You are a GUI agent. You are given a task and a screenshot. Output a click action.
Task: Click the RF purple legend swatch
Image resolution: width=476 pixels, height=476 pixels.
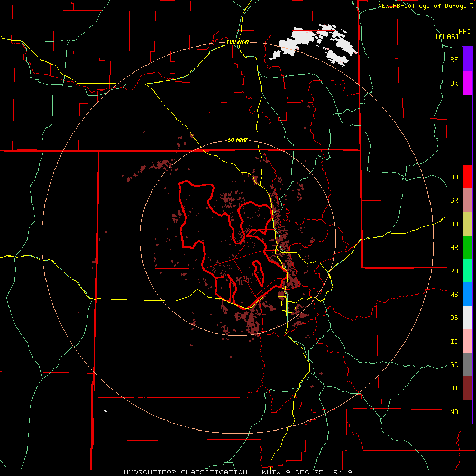[x=467, y=59]
